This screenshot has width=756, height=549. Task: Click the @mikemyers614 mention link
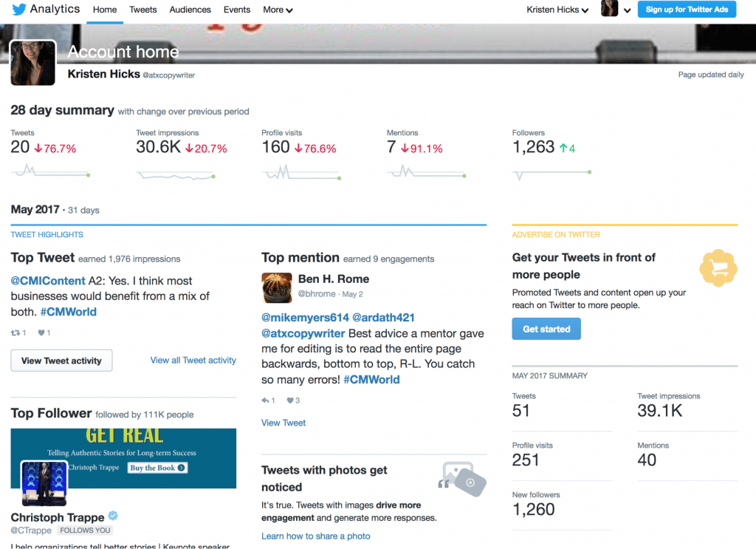(x=305, y=318)
